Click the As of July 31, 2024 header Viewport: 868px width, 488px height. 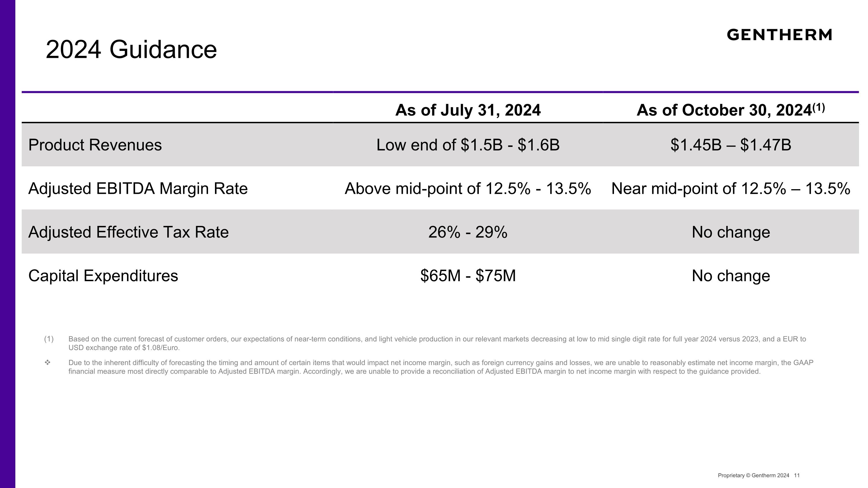click(x=468, y=110)
